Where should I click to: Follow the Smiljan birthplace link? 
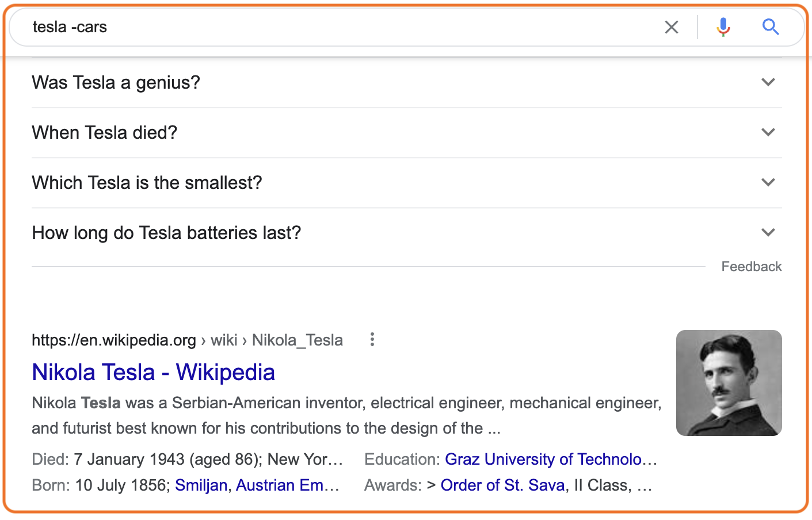(201, 485)
